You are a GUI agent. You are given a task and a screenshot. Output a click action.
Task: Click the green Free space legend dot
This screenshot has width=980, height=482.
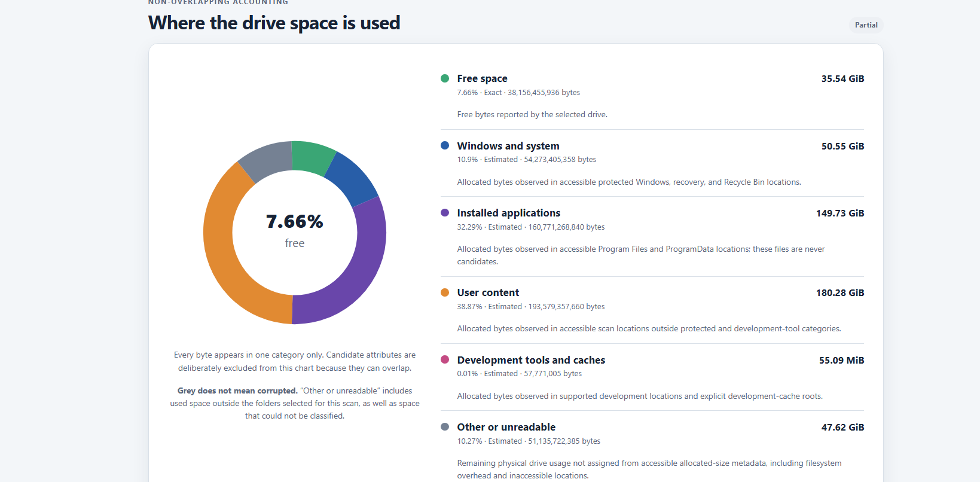click(x=445, y=78)
